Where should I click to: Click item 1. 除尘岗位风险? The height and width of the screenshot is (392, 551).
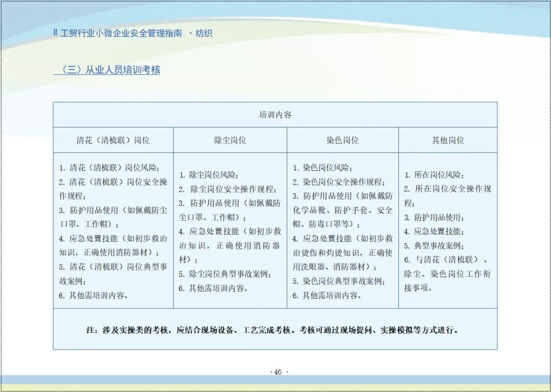(x=209, y=175)
